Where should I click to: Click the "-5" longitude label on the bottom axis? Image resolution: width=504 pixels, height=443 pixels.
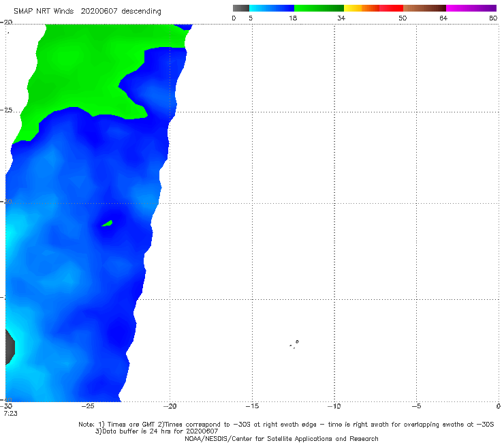click(416, 406)
